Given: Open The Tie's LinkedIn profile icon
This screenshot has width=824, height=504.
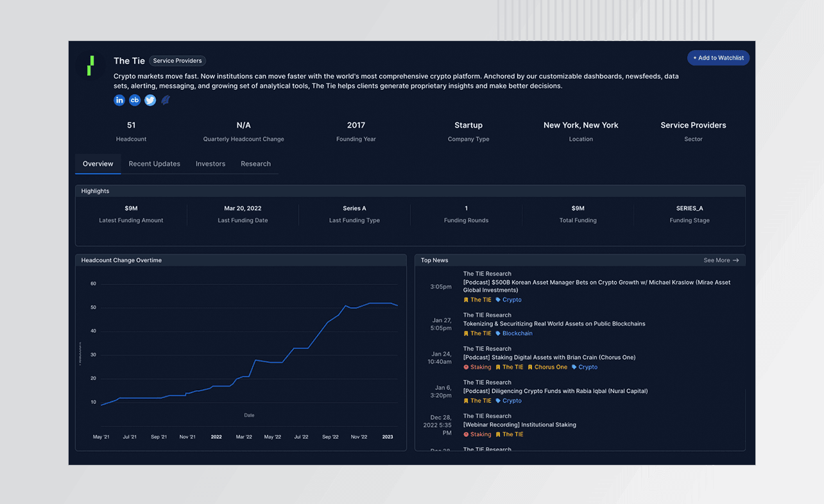Looking at the screenshot, I should click(x=119, y=100).
